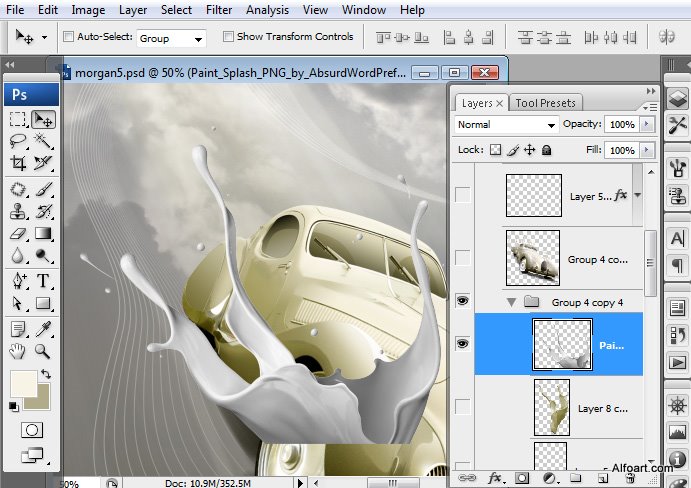
Task: Switch to the Tool Presets tab
Action: [545, 102]
